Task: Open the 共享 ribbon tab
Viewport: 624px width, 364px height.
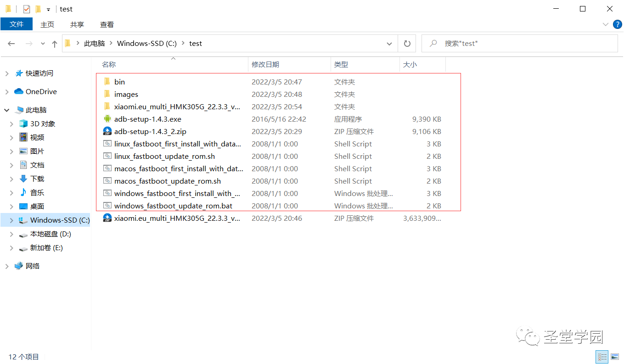Action: click(77, 24)
